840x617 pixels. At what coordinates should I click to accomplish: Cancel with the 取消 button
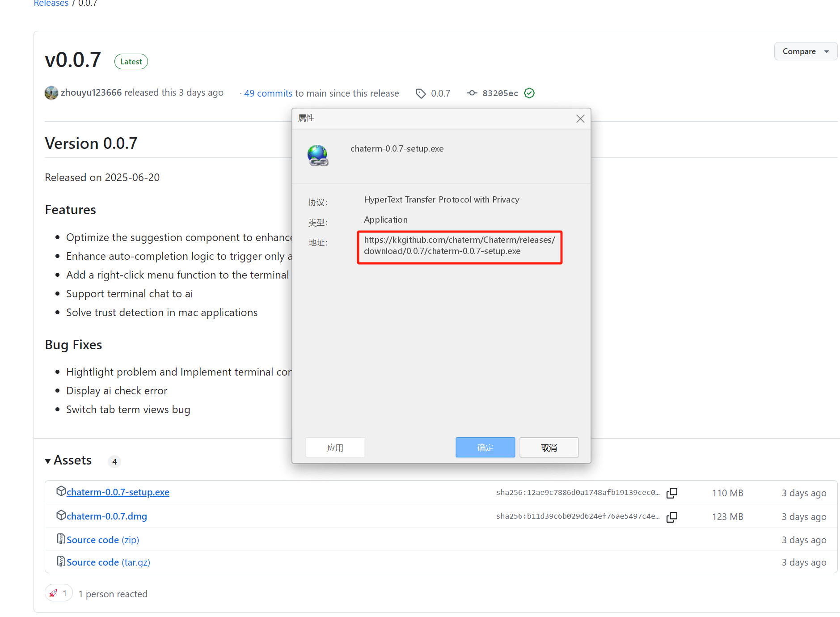coord(549,448)
